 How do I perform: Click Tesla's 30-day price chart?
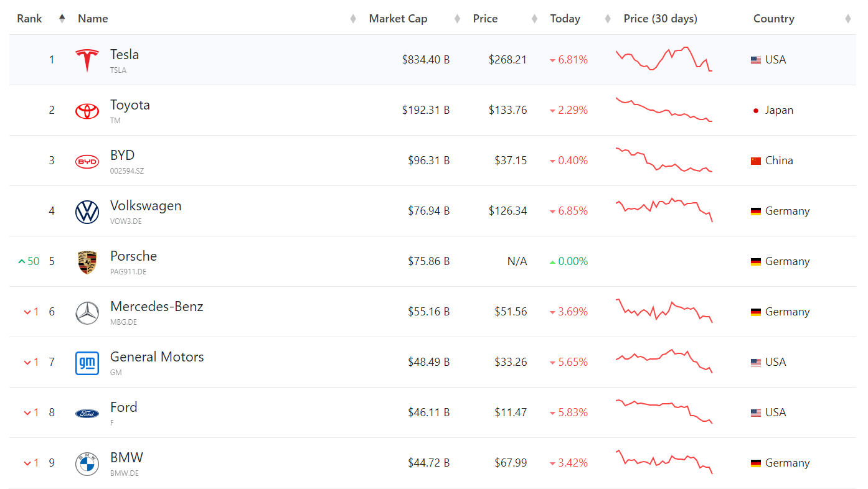664,59
